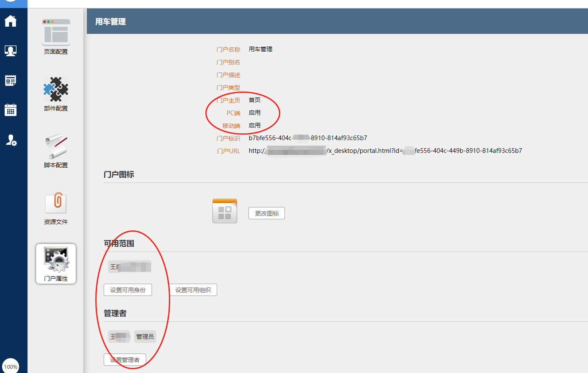Click the 可用范围 section heading
Screen dimensions: 588x373
[x=119, y=243]
